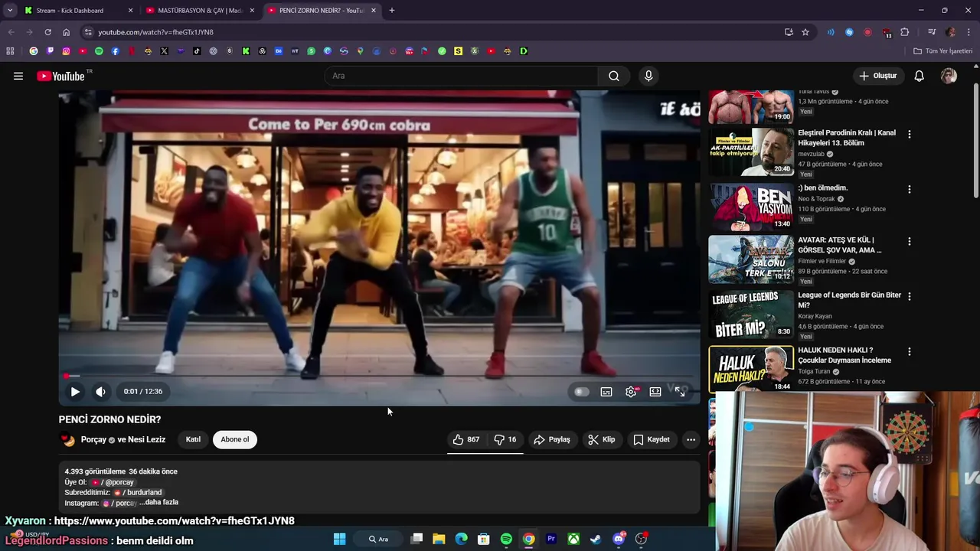Select the PENCİ ZORNO NEDİR? tab
This screenshot has height=551, width=980.
coord(321,11)
